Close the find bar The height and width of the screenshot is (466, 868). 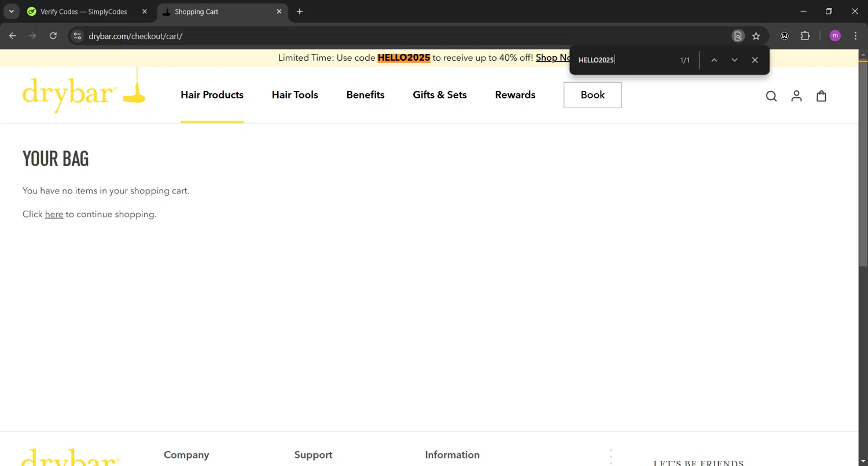pos(755,60)
